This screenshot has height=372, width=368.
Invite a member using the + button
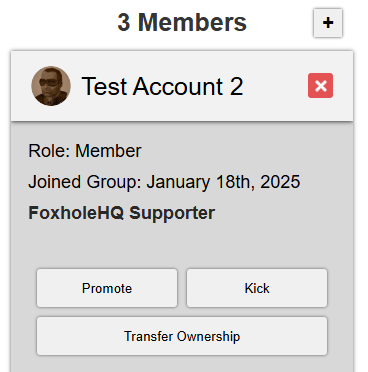tap(328, 23)
